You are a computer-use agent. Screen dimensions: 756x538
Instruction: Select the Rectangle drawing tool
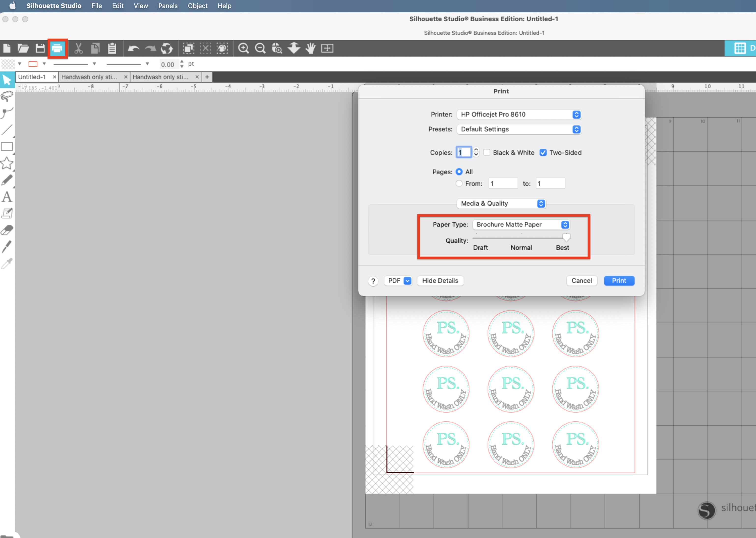click(7, 147)
